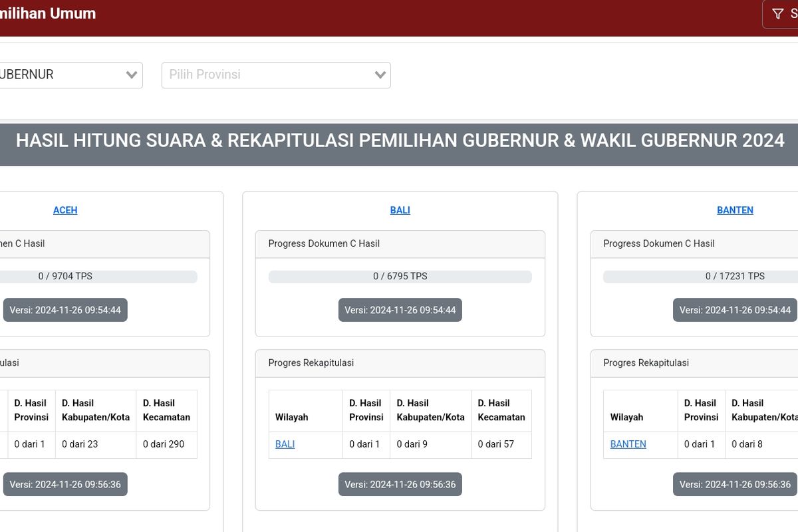The height and width of the screenshot is (532, 798).
Task: Click the GUBERNUR dropdown chevron arrow
Action: tap(133, 75)
